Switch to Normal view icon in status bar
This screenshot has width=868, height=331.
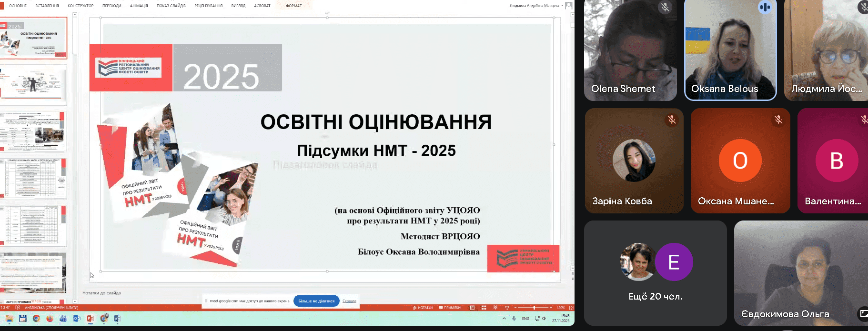tap(472, 308)
